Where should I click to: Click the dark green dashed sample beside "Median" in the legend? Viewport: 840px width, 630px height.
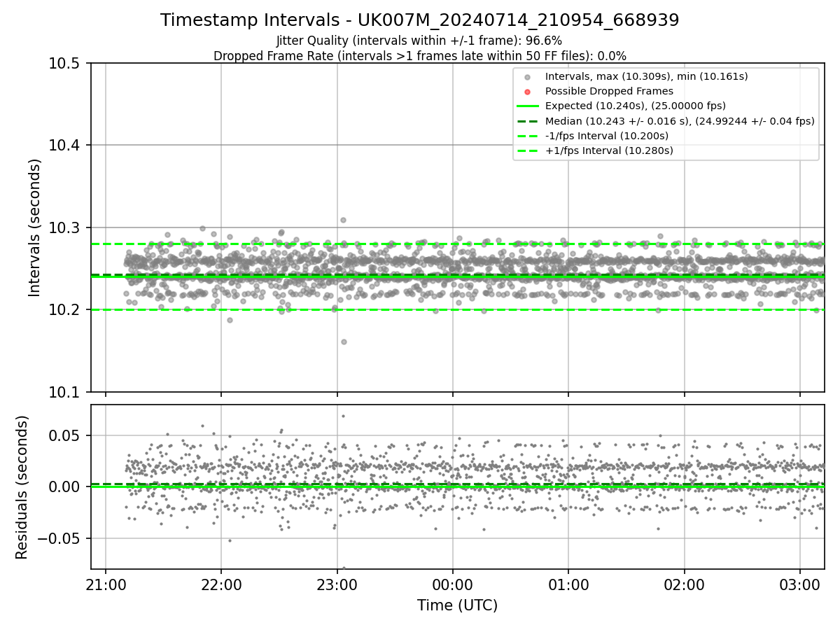point(528,121)
